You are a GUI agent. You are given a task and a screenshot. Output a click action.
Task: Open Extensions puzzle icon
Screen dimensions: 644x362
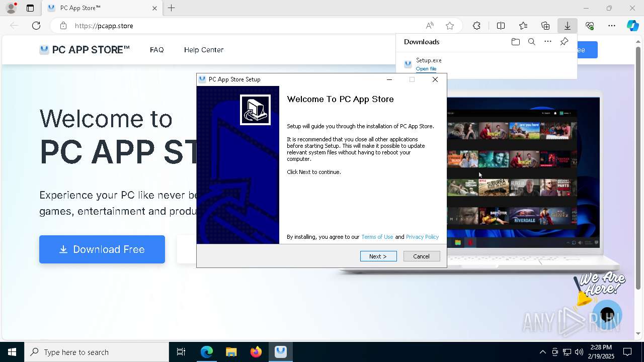pos(476,26)
